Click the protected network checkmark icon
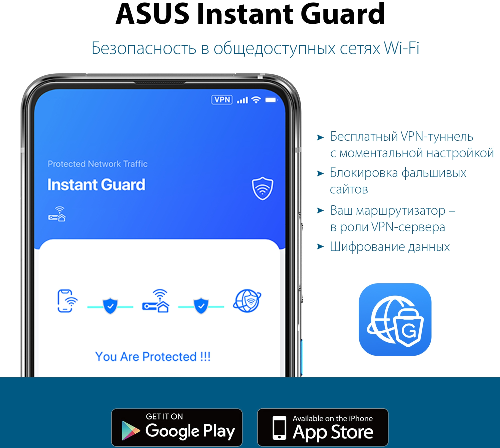The height and width of the screenshot is (448, 500). pyautogui.click(x=110, y=307)
